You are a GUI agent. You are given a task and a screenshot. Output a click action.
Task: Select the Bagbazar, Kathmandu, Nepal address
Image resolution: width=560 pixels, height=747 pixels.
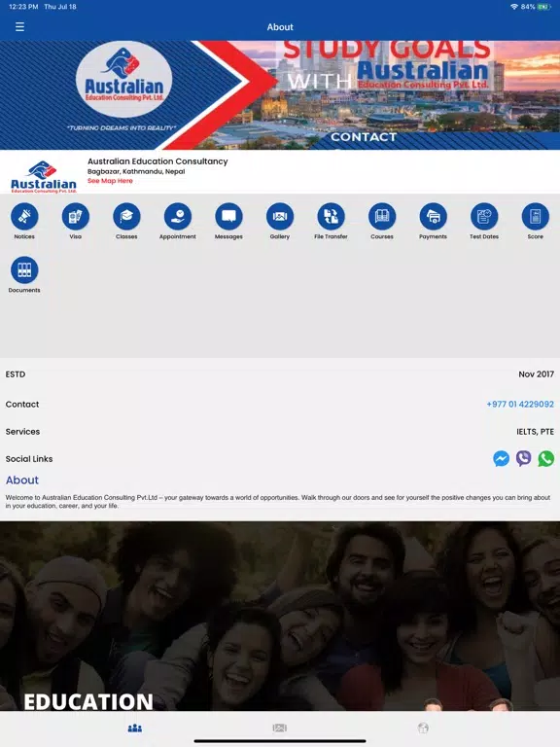[x=136, y=171]
